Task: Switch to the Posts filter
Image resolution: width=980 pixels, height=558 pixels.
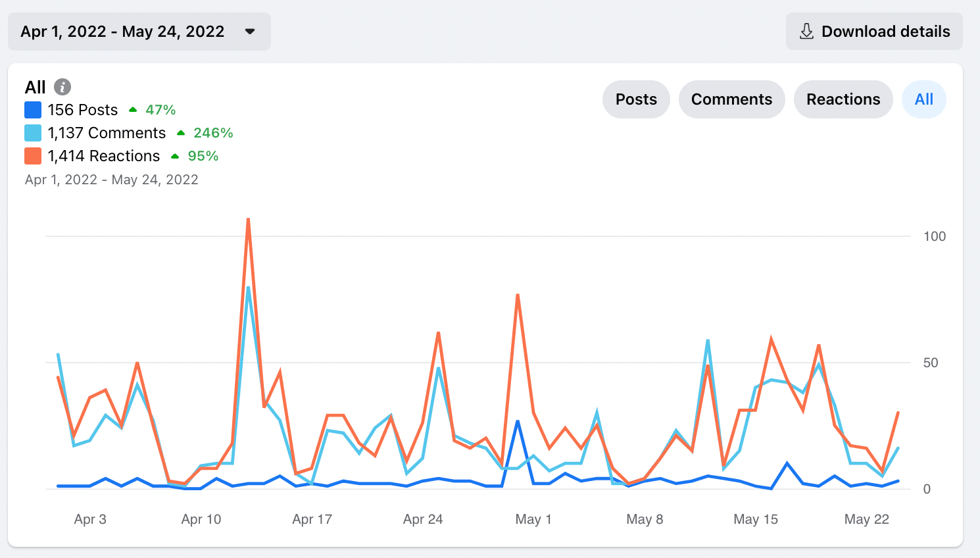Action: (636, 99)
